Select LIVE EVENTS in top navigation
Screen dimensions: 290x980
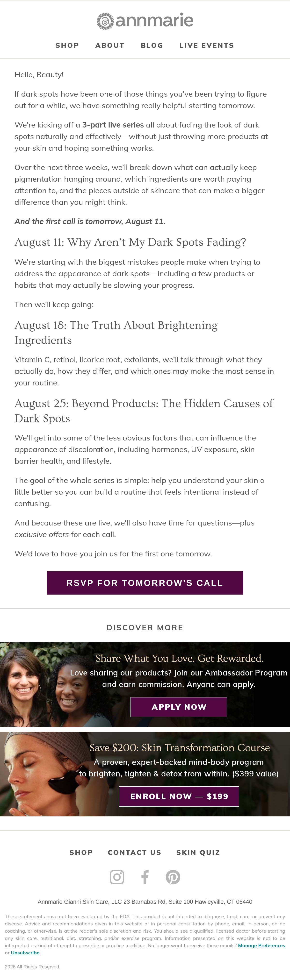tap(207, 45)
